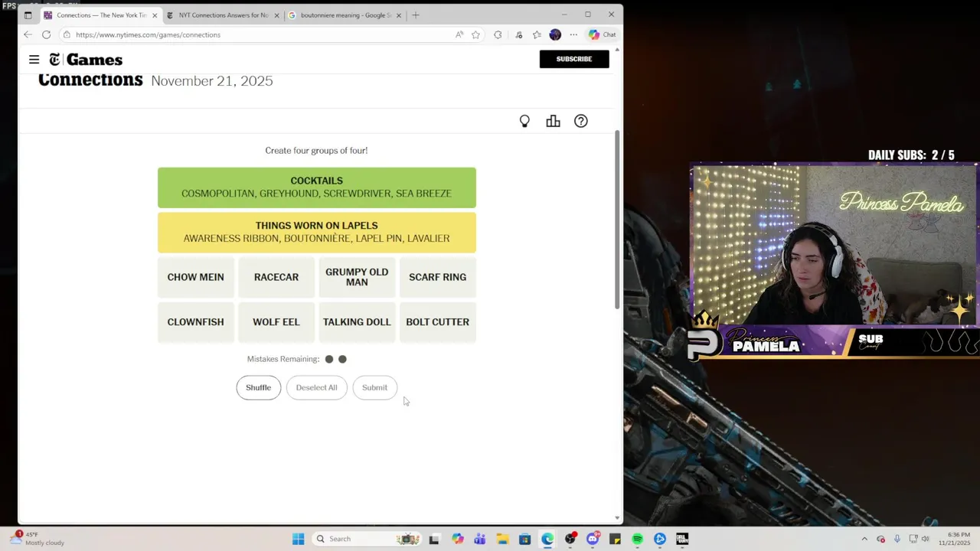Open Sticky Notes from the taskbar
Screen dimensions: 980x551
[x=615, y=539]
